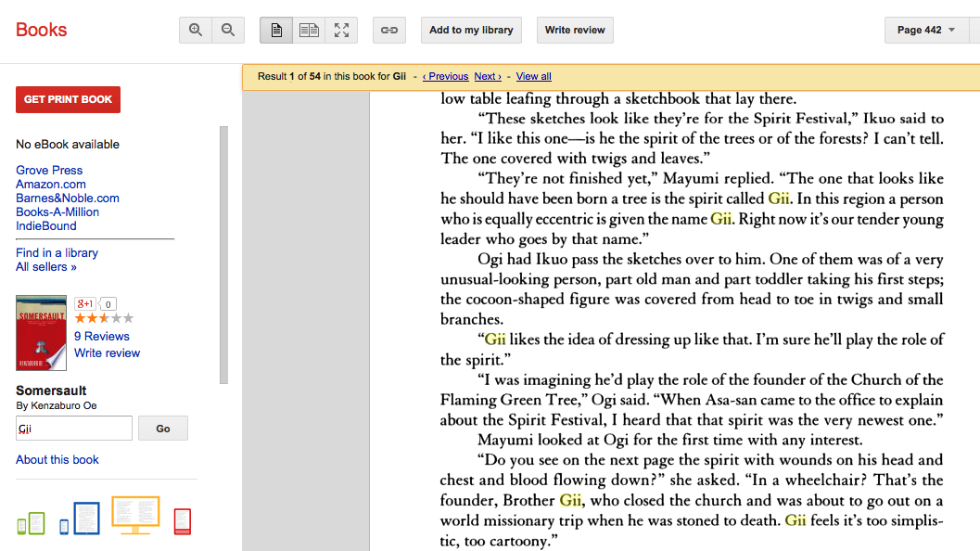Click the green phone and tablet devices icon
Image resolution: width=980 pixels, height=551 pixels.
tap(32, 523)
